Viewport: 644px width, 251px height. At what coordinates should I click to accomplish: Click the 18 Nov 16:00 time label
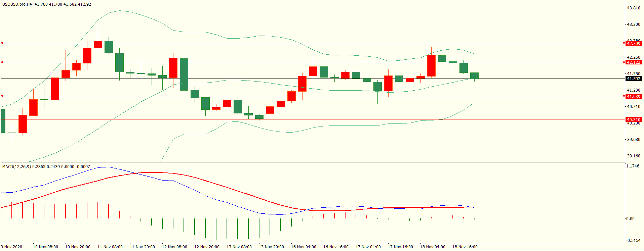pos(465,247)
